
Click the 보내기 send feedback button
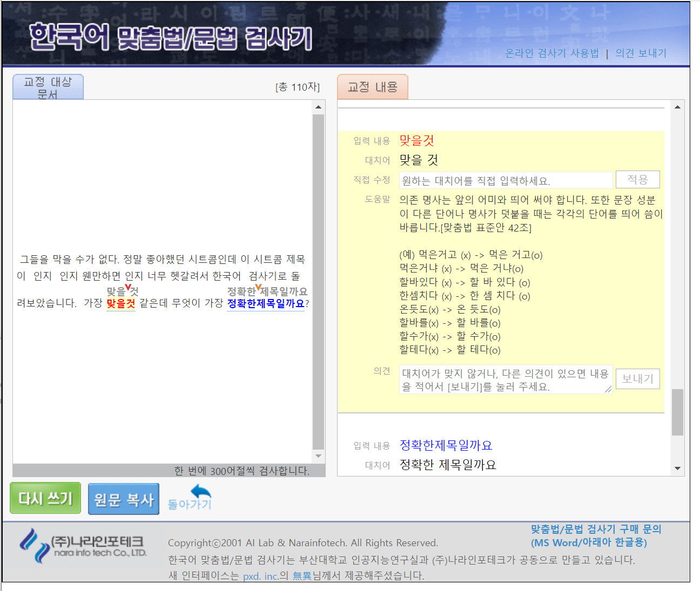click(637, 378)
